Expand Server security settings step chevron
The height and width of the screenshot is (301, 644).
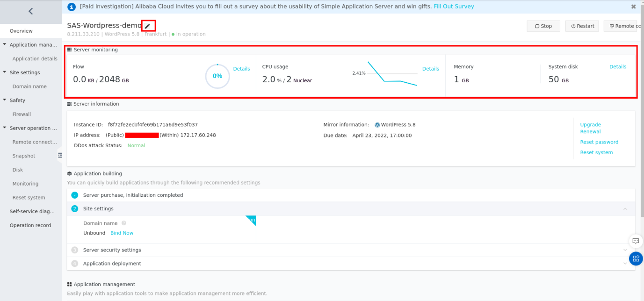625,250
